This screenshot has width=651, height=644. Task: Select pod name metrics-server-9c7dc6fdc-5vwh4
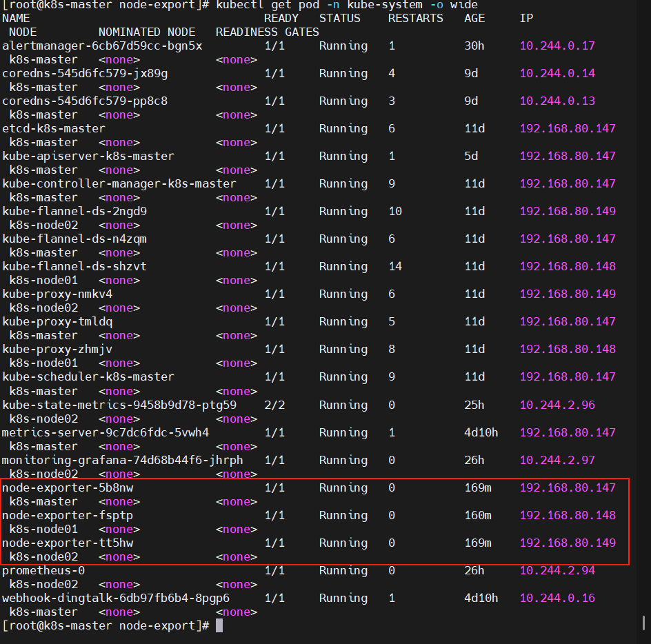pyautogui.click(x=106, y=432)
